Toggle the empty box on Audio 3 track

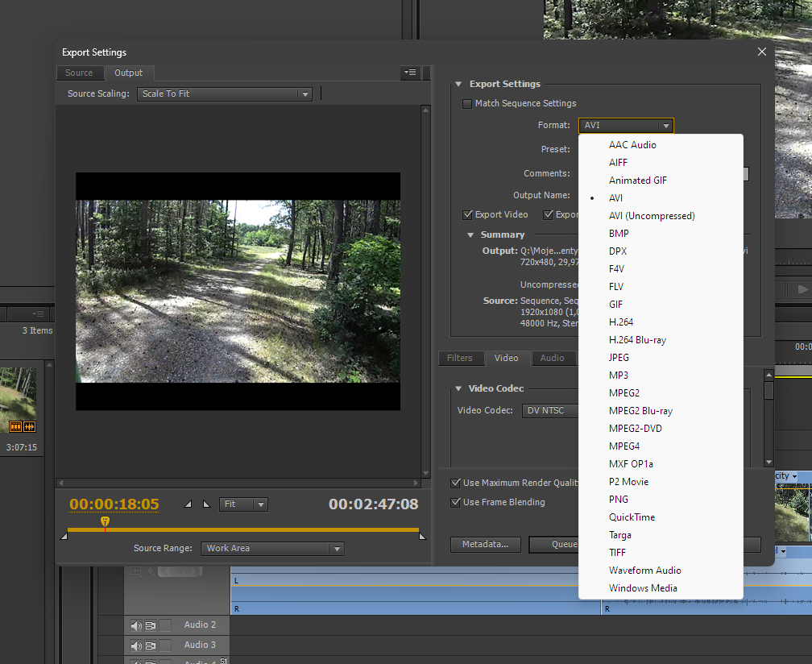(165, 645)
